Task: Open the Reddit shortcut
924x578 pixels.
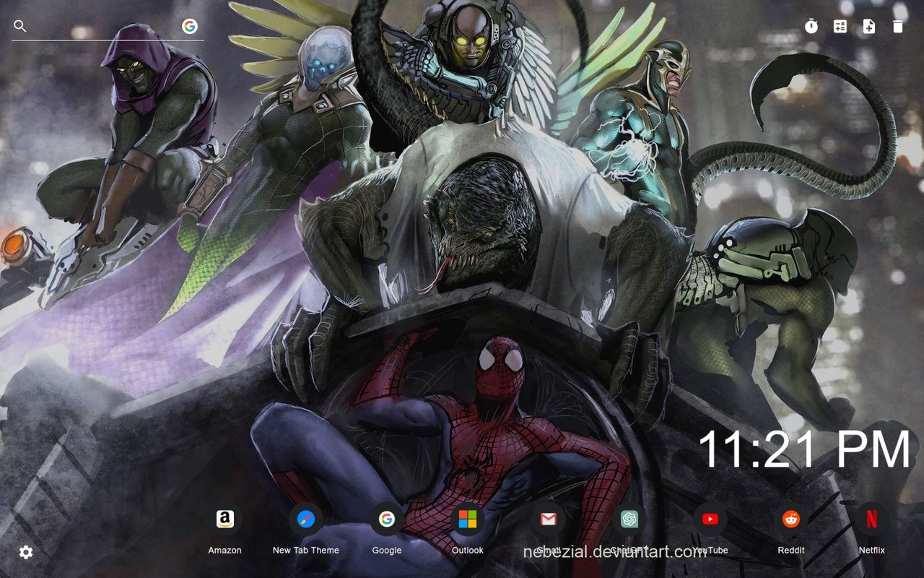Action: 791,530
